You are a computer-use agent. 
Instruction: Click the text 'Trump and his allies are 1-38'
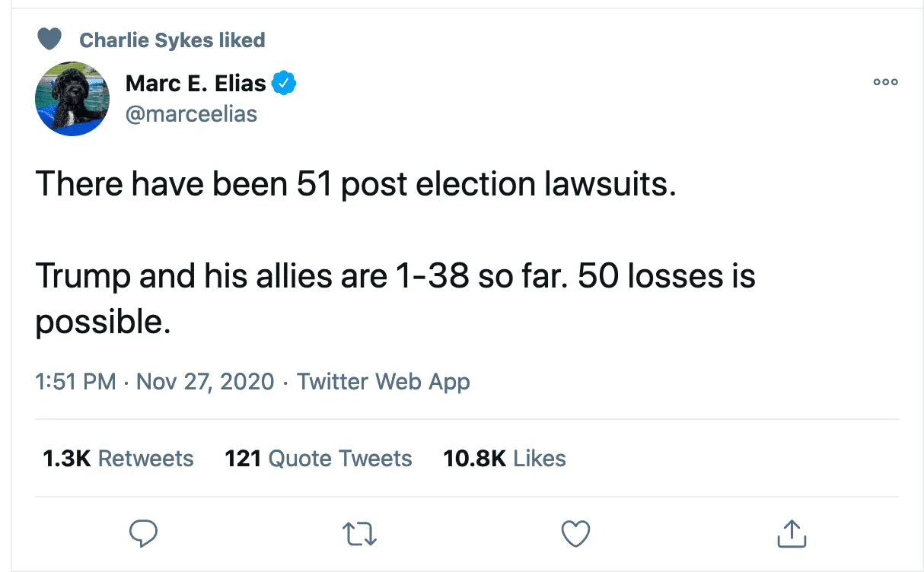click(251, 275)
